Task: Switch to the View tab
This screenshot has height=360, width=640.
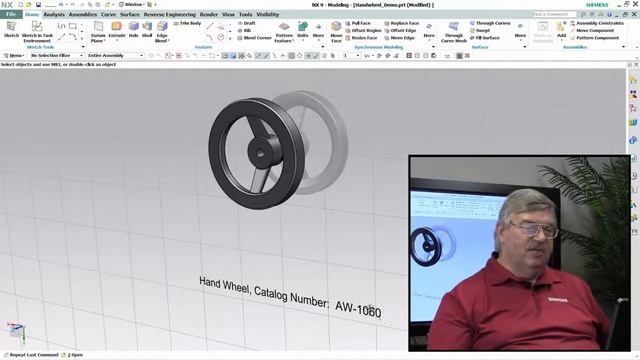Action: point(228,14)
